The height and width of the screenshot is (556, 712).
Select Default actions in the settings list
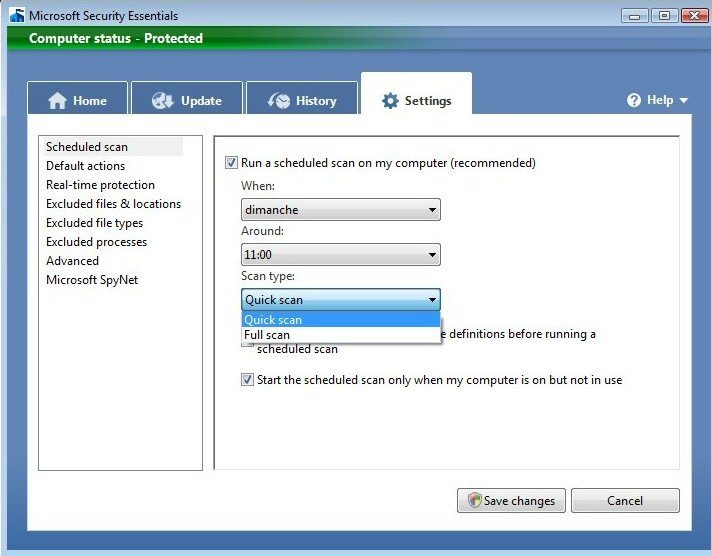click(x=85, y=166)
